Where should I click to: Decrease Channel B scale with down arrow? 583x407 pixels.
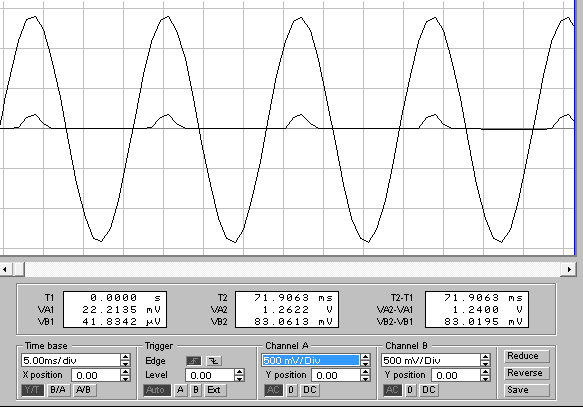tap(485, 364)
